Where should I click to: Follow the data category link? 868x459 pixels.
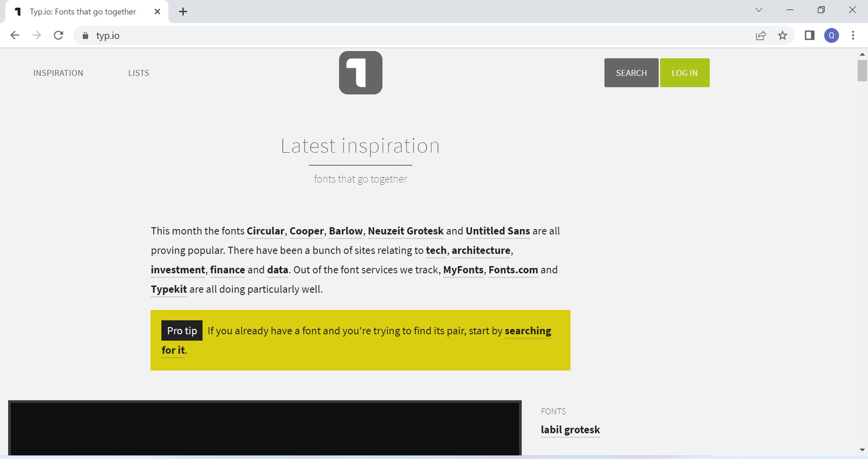tap(278, 270)
